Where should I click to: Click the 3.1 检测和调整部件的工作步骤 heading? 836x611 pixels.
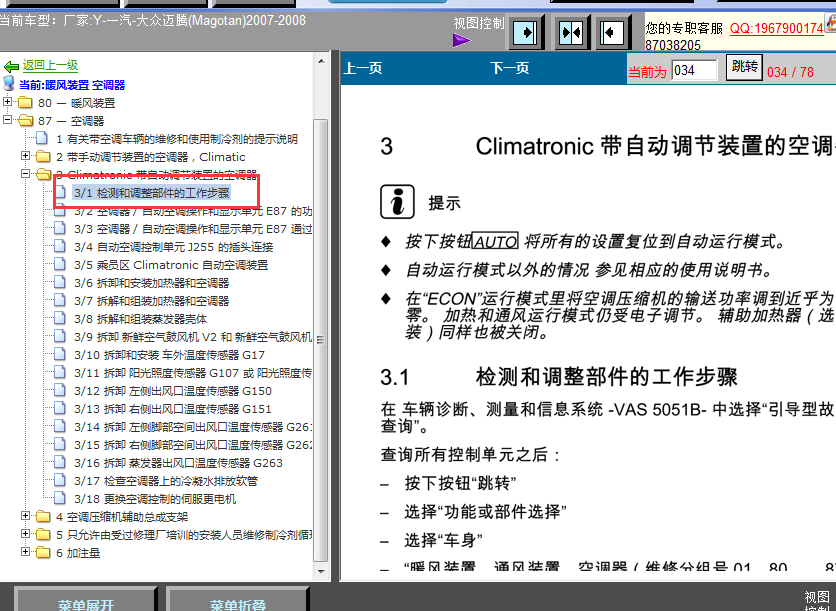click(x=559, y=377)
